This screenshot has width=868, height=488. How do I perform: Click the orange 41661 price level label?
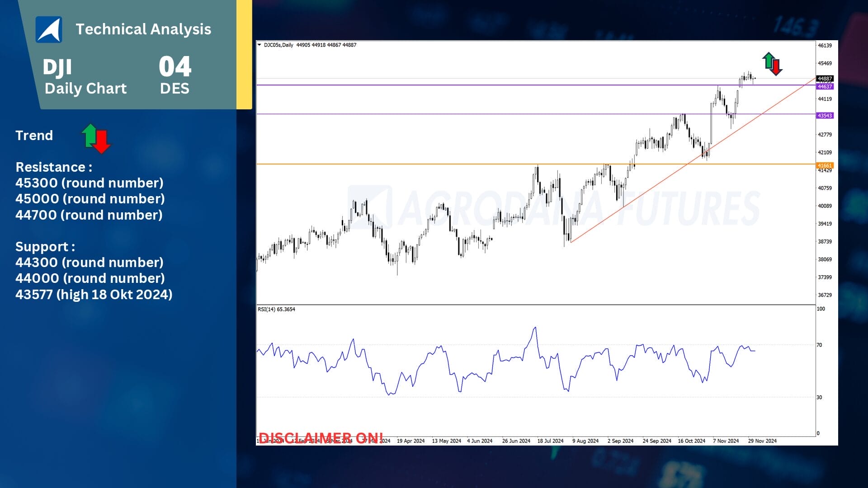825,165
